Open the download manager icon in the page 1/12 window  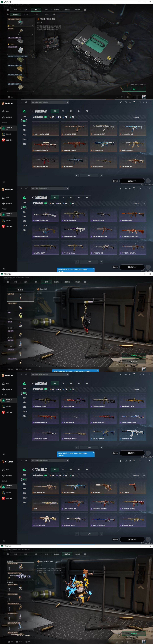pos(130,102)
